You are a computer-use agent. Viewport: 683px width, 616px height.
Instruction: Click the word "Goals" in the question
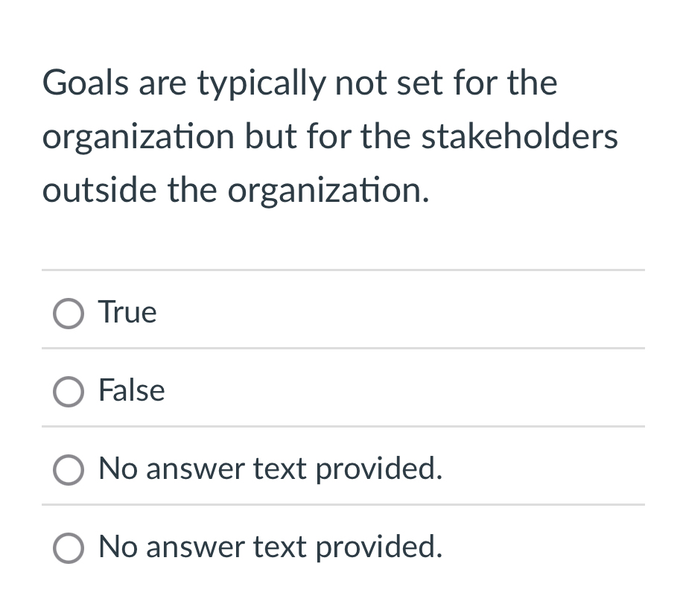point(83,82)
